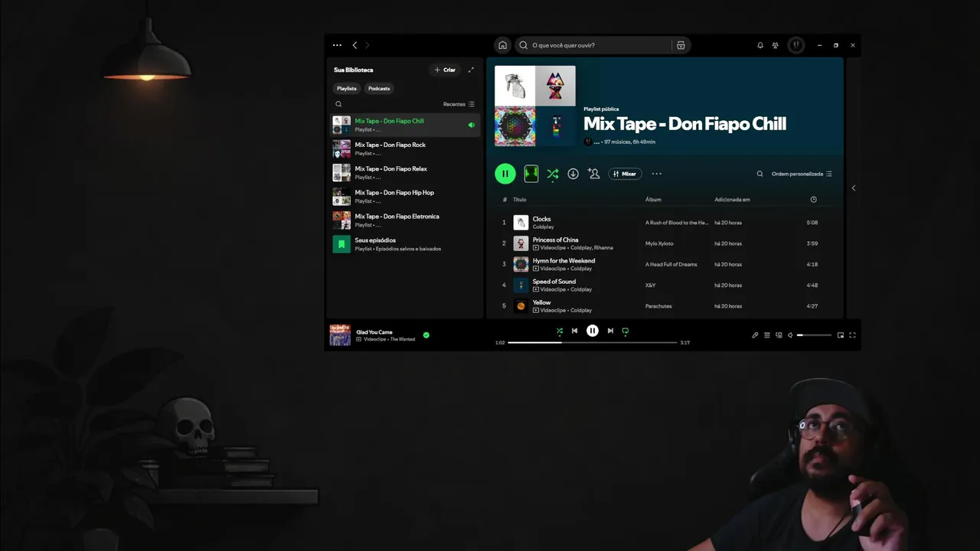Skip to the previous track
This screenshot has width=980, height=551.
coord(574,331)
